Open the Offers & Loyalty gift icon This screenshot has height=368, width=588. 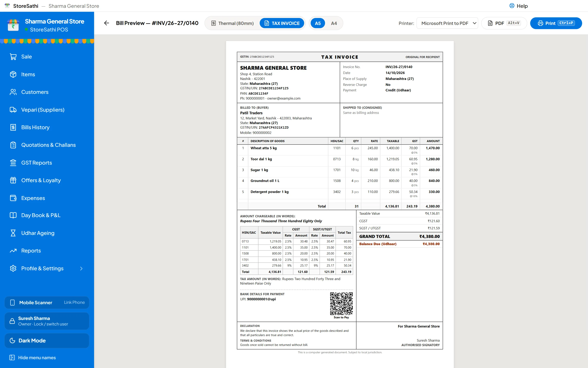click(x=13, y=180)
